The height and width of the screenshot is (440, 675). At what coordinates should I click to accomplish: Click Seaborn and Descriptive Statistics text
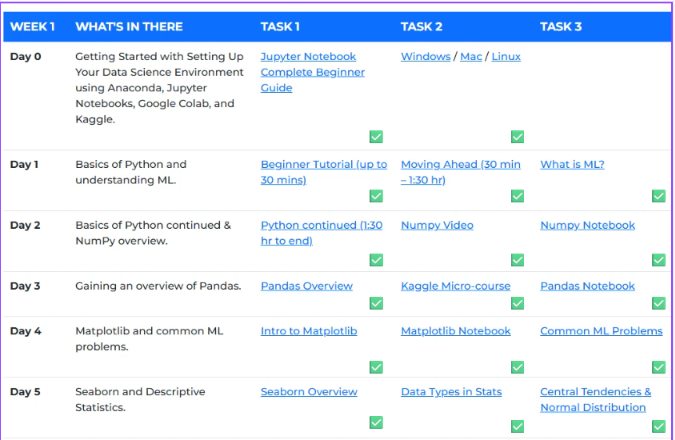pyautogui.click(x=140, y=399)
